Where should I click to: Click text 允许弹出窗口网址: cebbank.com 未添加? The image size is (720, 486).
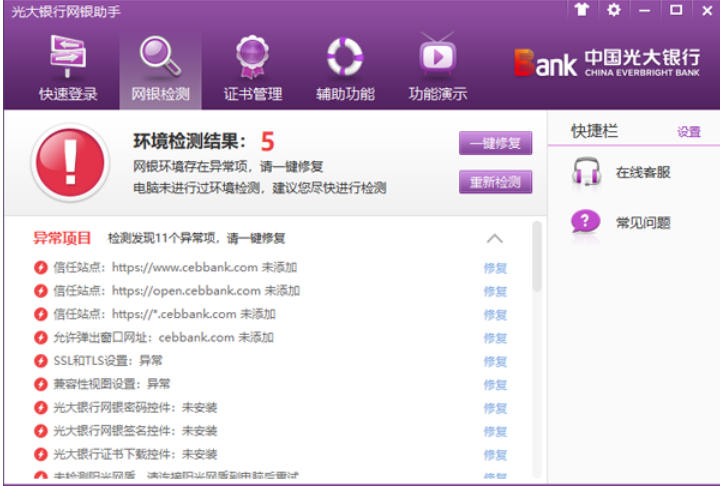point(163,338)
